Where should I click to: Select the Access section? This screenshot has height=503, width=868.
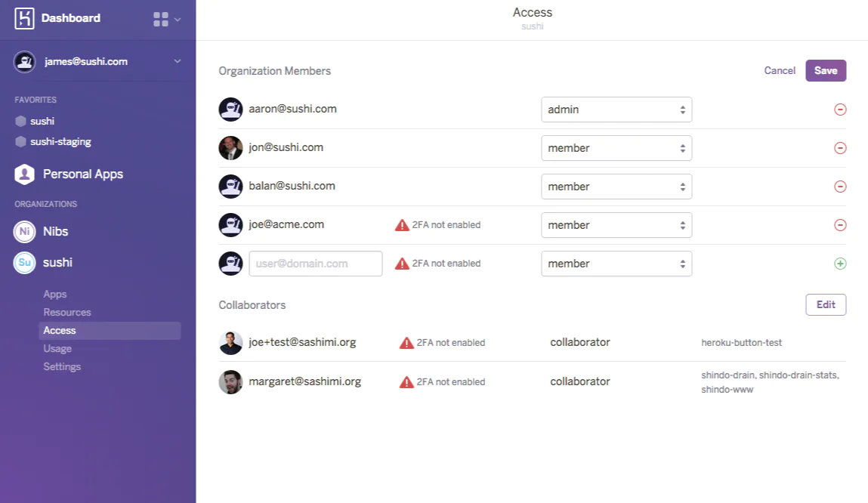pos(110,330)
